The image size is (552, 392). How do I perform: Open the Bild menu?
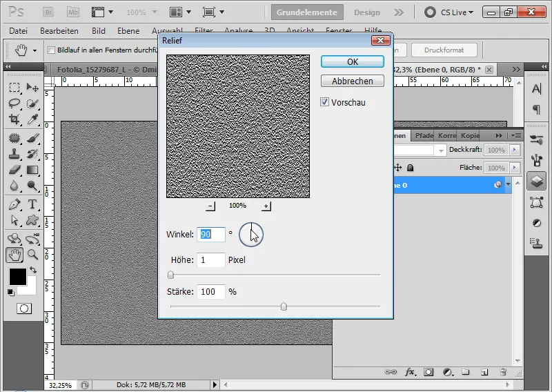pyautogui.click(x=99, y=31)
